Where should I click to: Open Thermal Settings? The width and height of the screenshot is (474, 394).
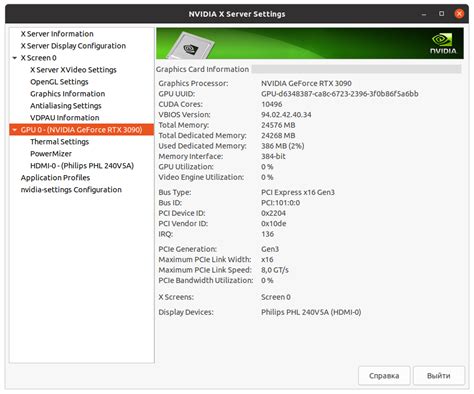pyautogui.click(x=60, y=142)
